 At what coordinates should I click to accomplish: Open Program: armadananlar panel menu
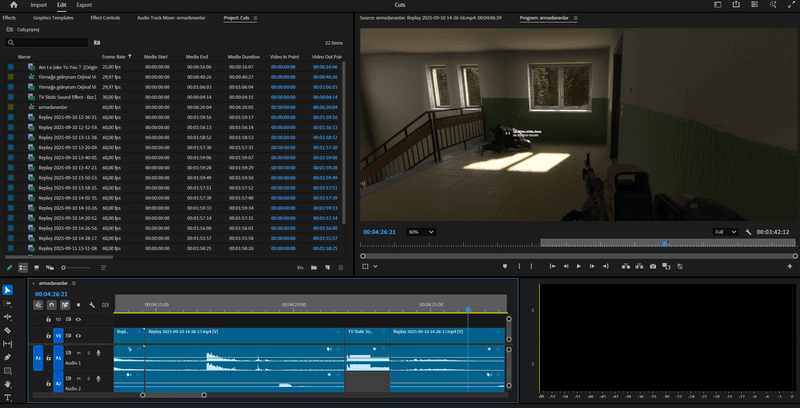pyautogui.click(x=576, y=18)
